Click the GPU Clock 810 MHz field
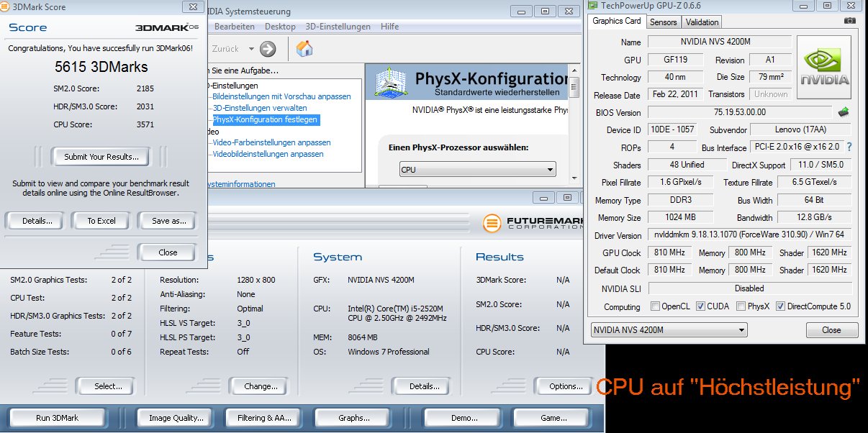 669,253
